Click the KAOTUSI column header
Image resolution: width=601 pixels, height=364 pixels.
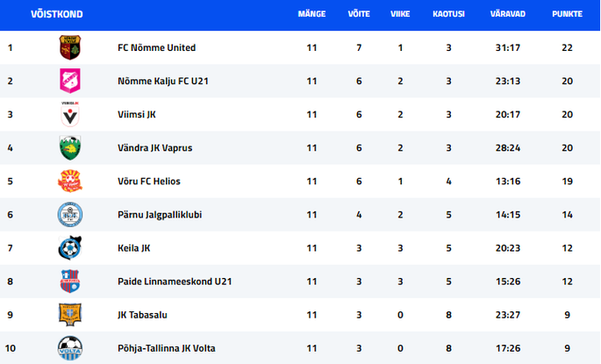point(448,14)
